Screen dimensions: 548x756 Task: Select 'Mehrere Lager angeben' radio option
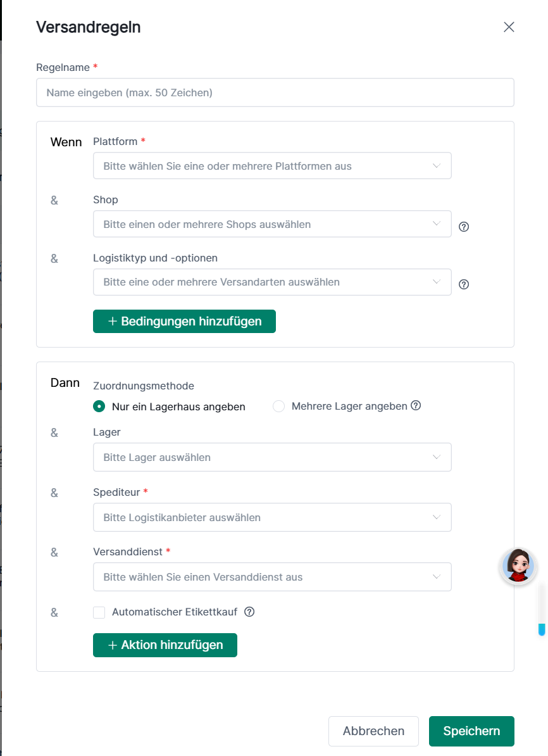[278, 406]
